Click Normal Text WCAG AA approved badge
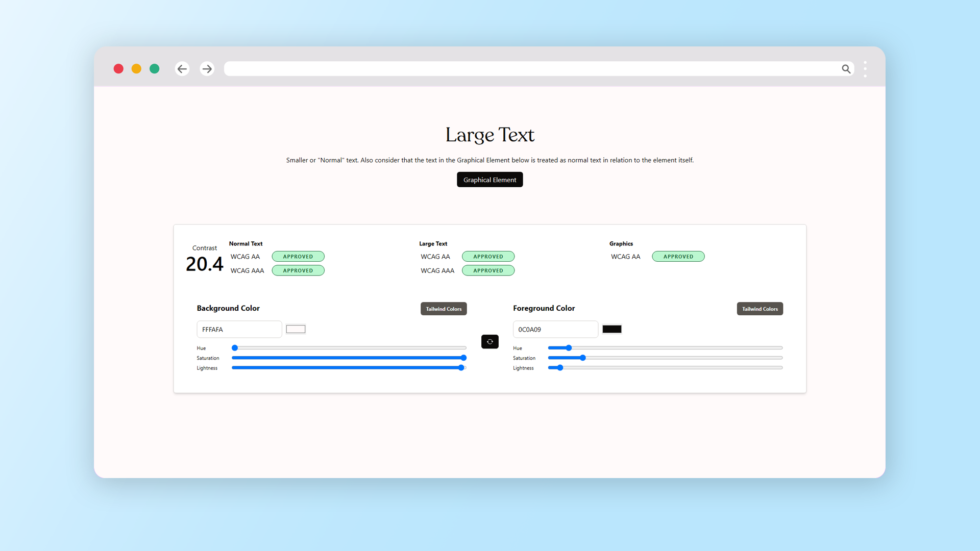Viewport: 980px width, 551px height. pyautogui.click(x=298, y=257)
